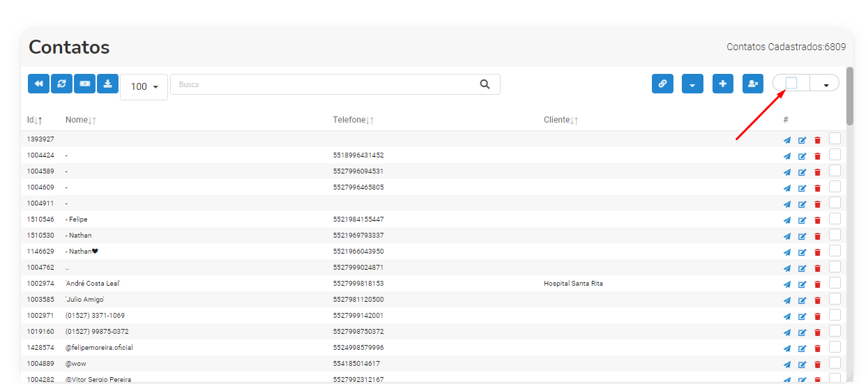
Task: Refresh the contacts list
Action: [61, 84]
